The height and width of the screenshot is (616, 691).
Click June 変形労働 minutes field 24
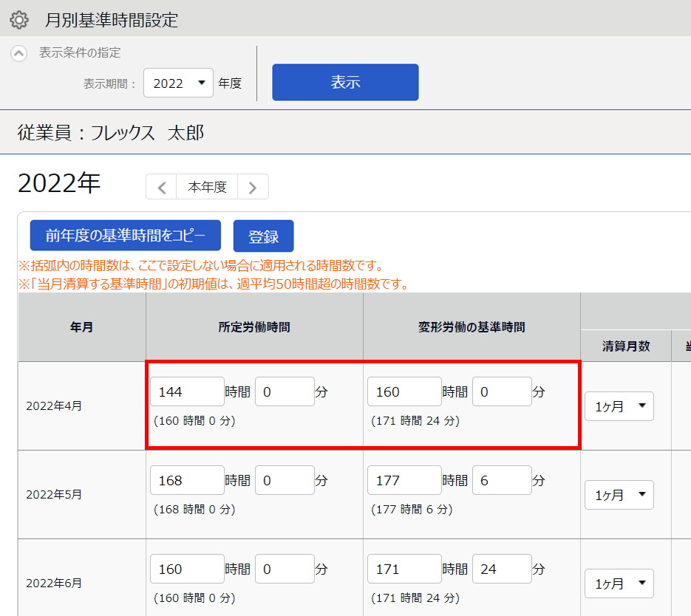click(502, 569)
